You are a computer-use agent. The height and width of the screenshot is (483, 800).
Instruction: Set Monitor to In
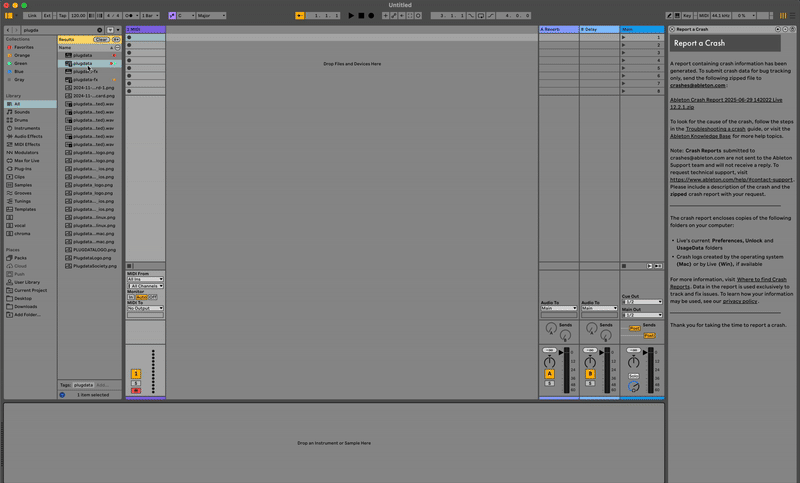(131, 297)
